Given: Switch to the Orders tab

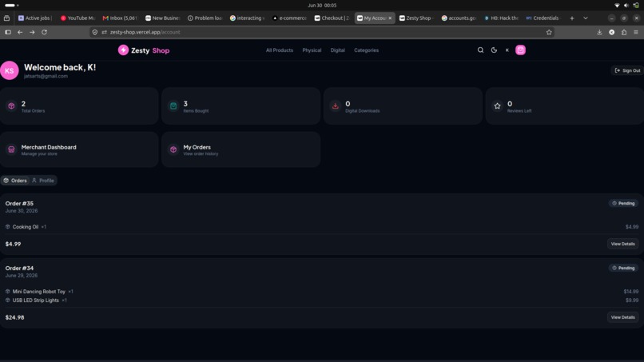Looking at the screenshot, I should (15, 181).
